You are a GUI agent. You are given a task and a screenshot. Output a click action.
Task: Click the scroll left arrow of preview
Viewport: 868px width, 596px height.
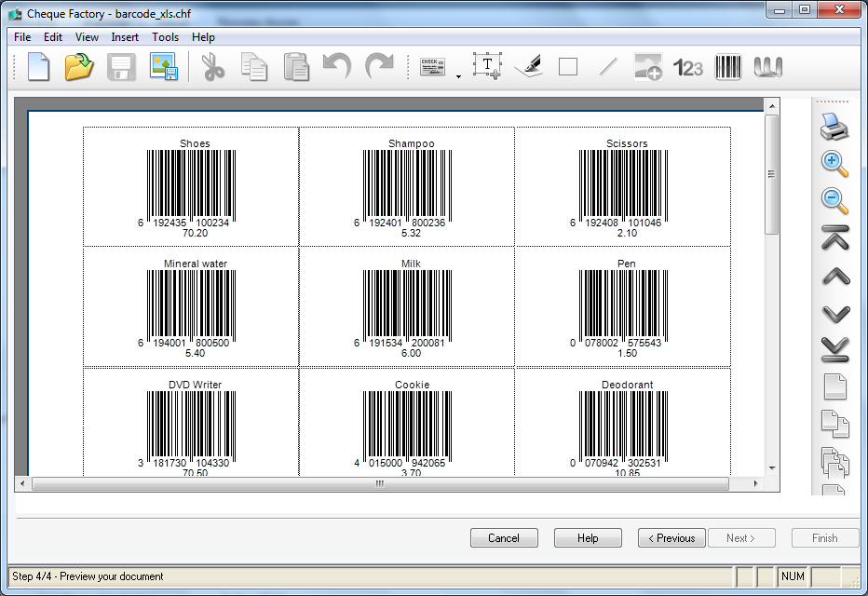(22, 483)
